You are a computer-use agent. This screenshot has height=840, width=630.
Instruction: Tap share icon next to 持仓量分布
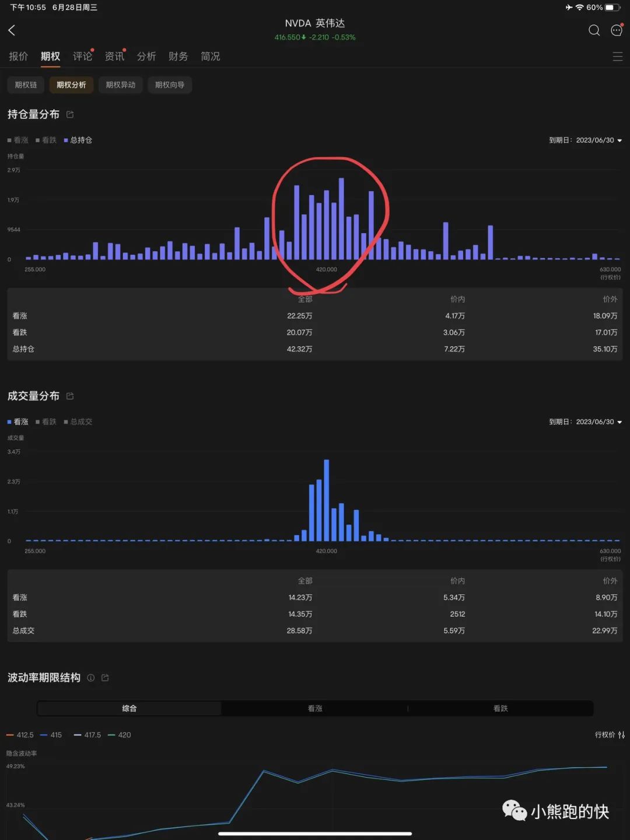pos(70,114)
